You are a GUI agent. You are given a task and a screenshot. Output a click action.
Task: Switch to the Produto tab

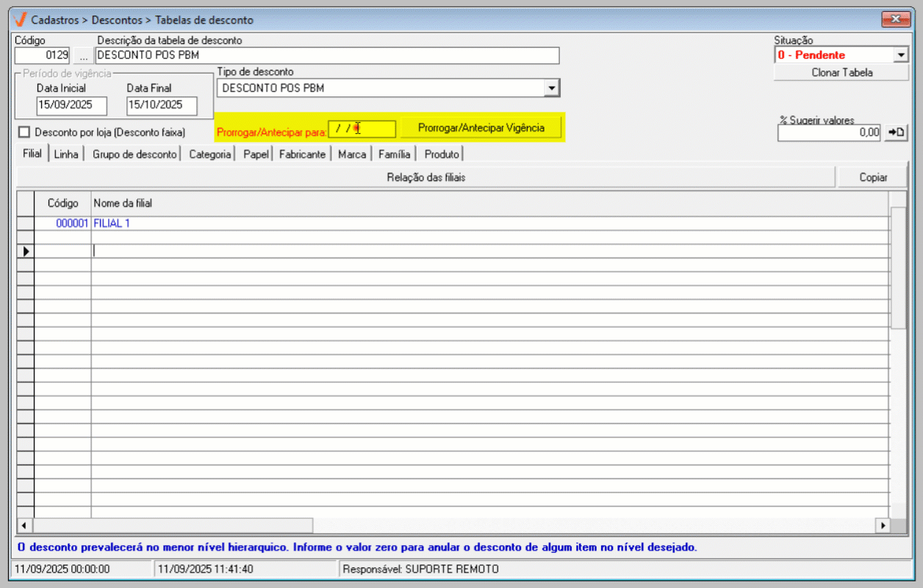coord(442,154)
